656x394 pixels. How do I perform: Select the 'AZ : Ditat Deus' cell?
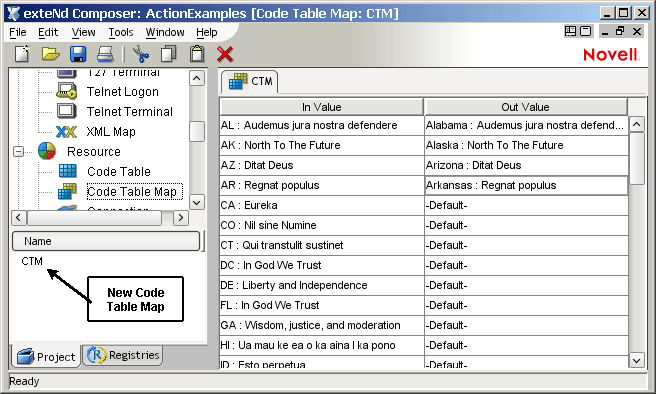click(322, 166)
